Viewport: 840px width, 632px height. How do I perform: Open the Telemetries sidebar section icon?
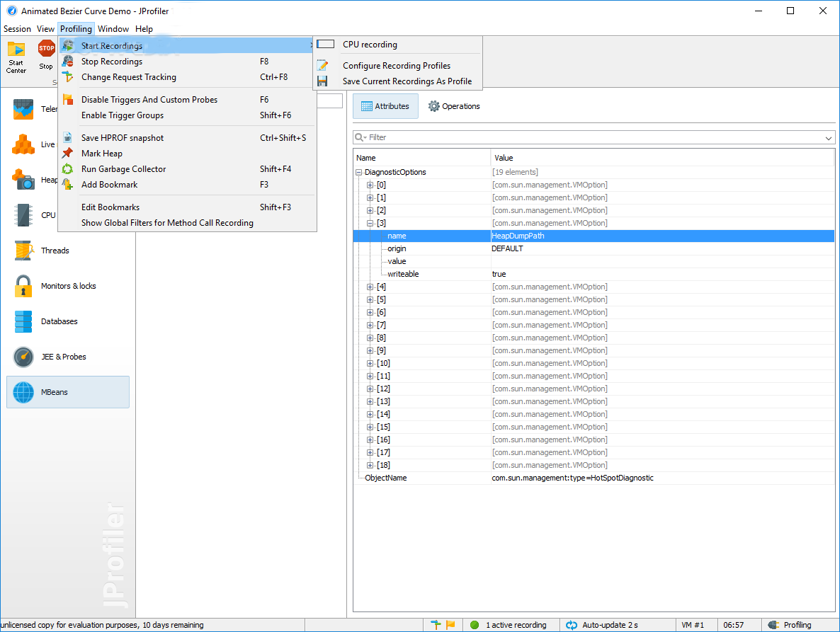coord(23,108)
